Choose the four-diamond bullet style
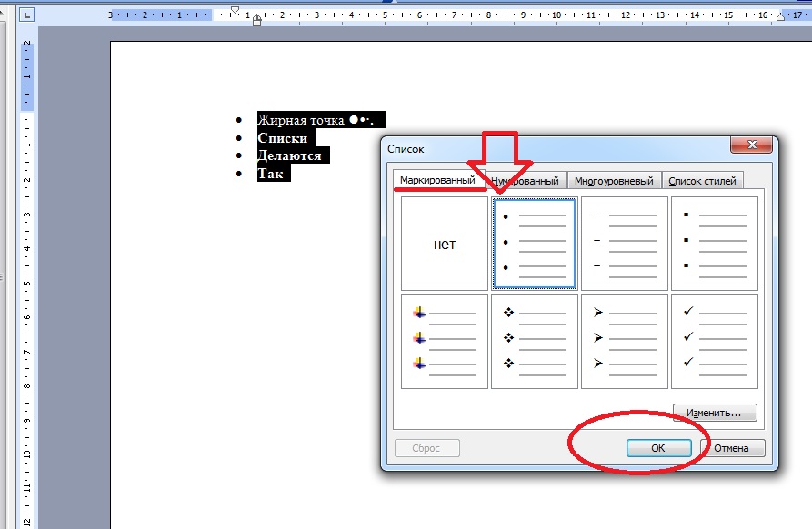Screen dimensions: 812x529 [x=535, y=342]
